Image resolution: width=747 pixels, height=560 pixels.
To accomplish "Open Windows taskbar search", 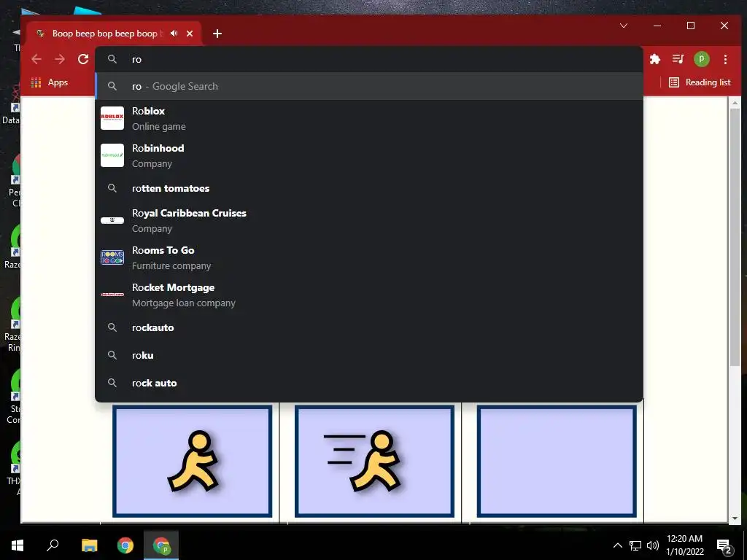I will (x=53, y=545).
